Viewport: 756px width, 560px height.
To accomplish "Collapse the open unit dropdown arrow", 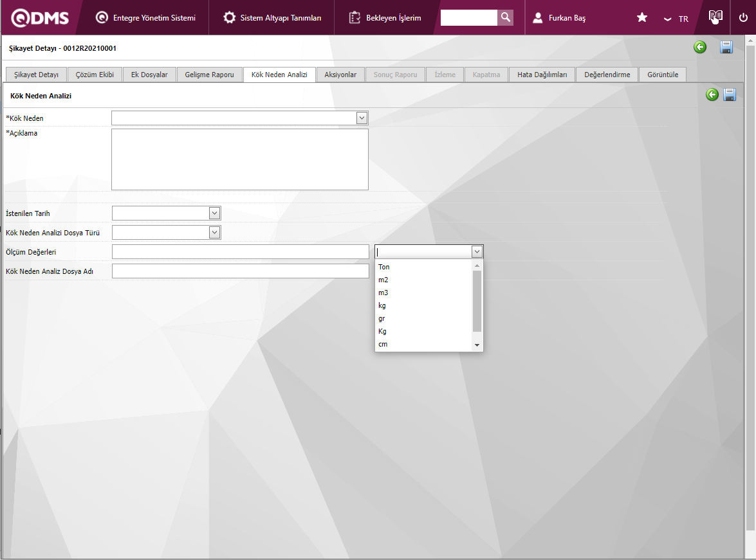I will (x=477, y=251).
